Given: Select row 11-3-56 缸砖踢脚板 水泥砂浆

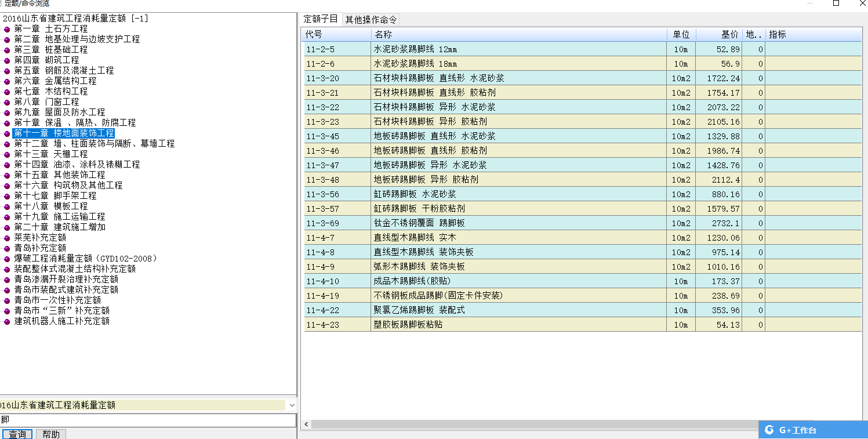Looking at the screenshot, I should (583, 194).
